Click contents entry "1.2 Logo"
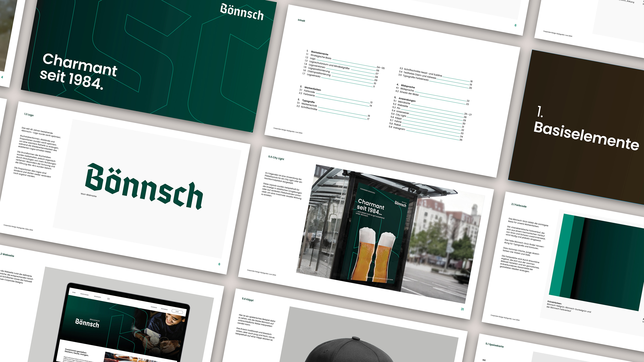 (x=310, y=58)
